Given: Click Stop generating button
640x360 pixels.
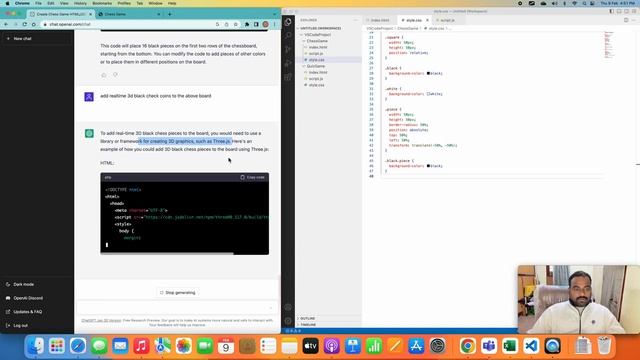Looking at the screenshot, I should (x=178, y=293).
